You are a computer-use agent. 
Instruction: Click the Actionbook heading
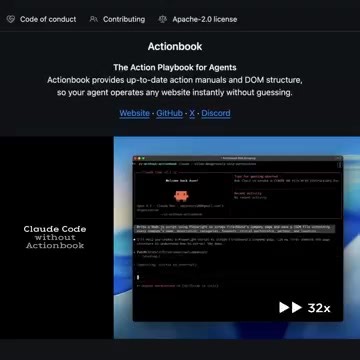coord(175,46)
